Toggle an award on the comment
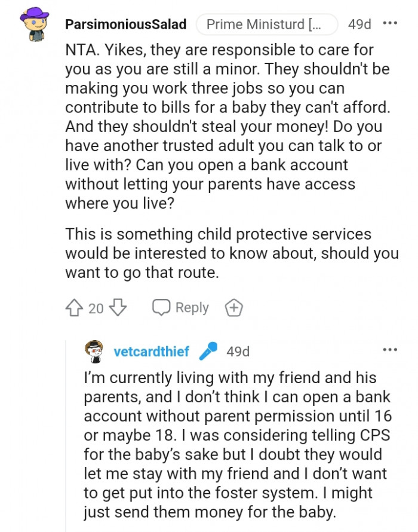418x532 pixels. [x=234, y=307]
